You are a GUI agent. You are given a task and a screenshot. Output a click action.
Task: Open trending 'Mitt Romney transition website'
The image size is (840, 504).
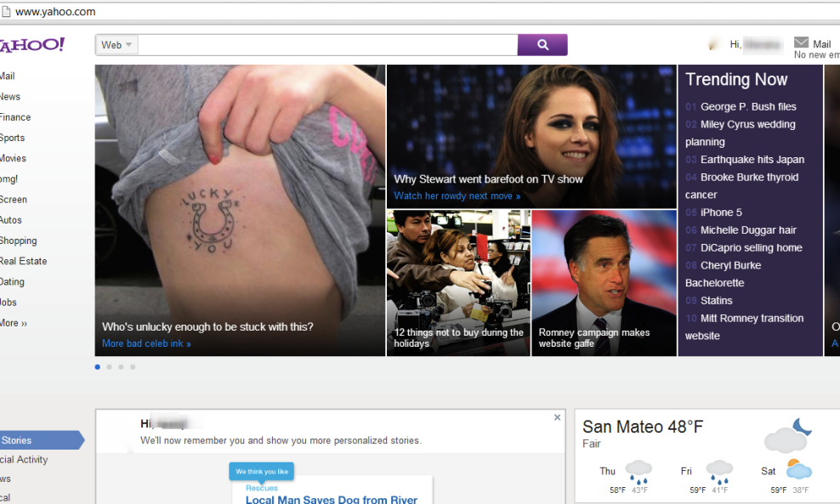[745, 327]
